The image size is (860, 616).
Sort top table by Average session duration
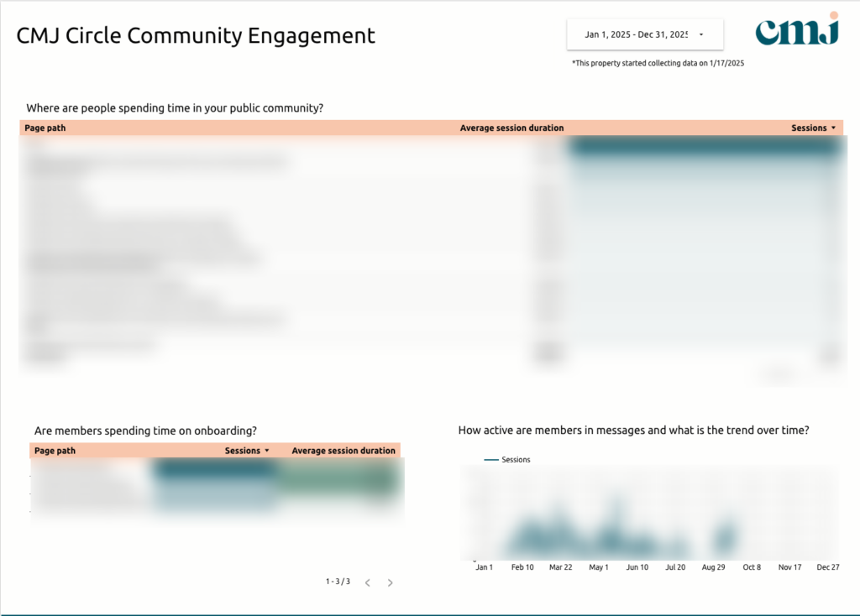point(511,128)
